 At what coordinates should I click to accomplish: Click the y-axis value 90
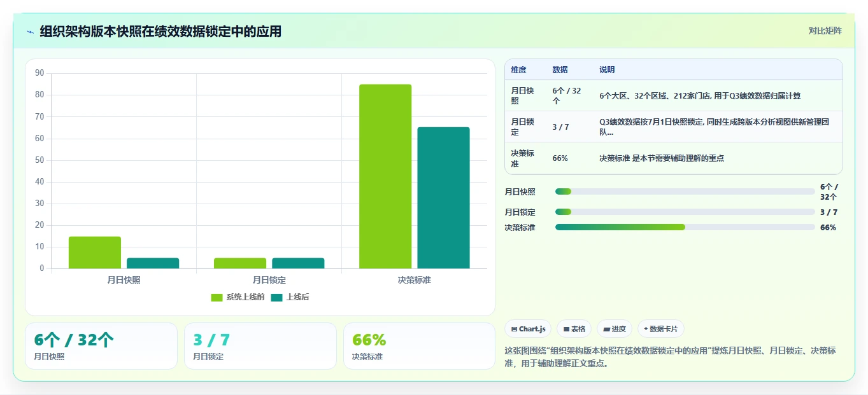pyautogui.click(x=39, y=73)
